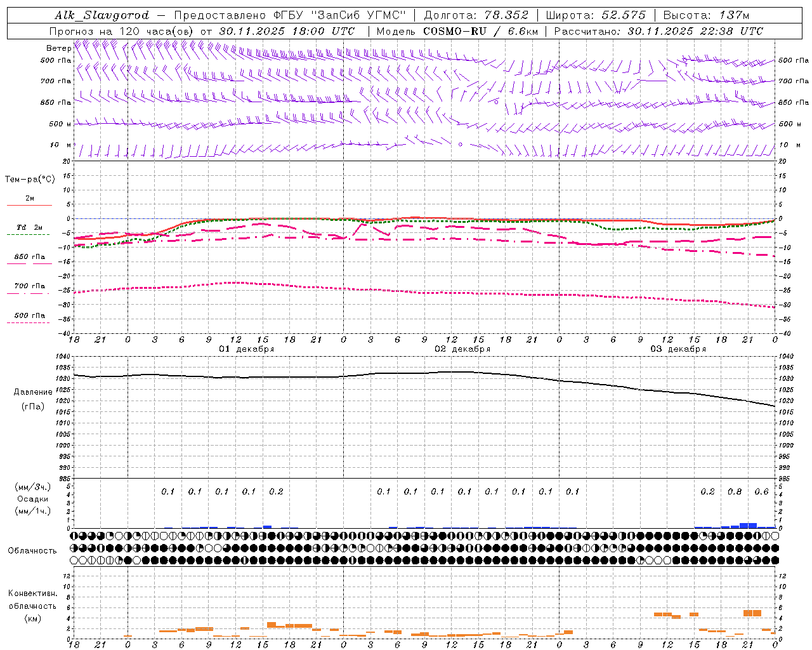Click the Облачность cloud cover label
812x650 pixels.
pos(32,551)
